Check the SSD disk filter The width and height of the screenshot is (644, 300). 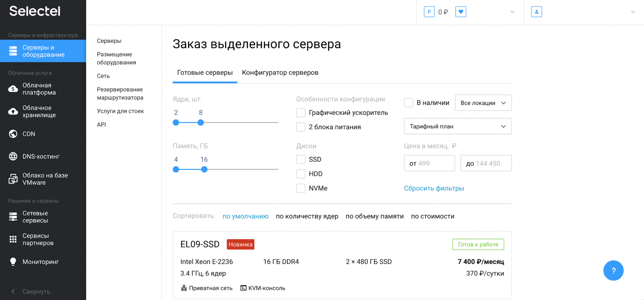pos(301,160)
